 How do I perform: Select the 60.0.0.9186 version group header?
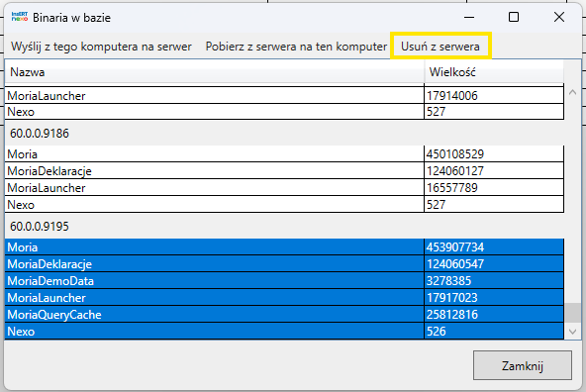284,133
